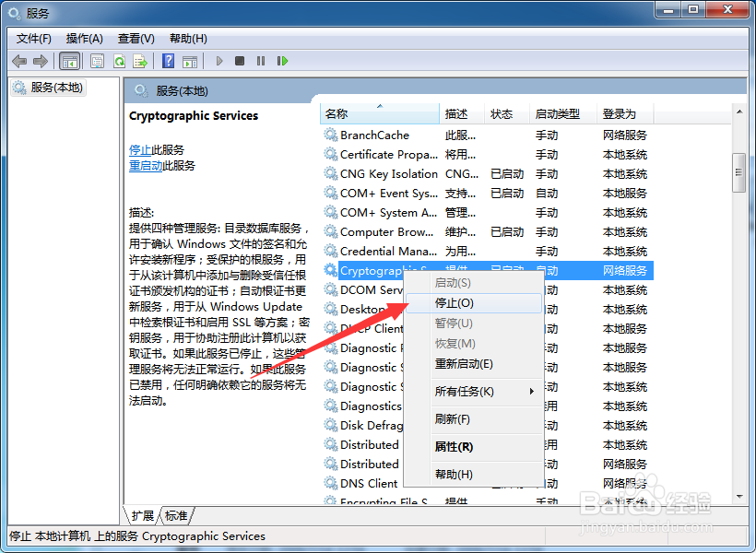The image size is (756, 553).
Task: Click the Back navigation arrow icon
Action: click(19, 61)
